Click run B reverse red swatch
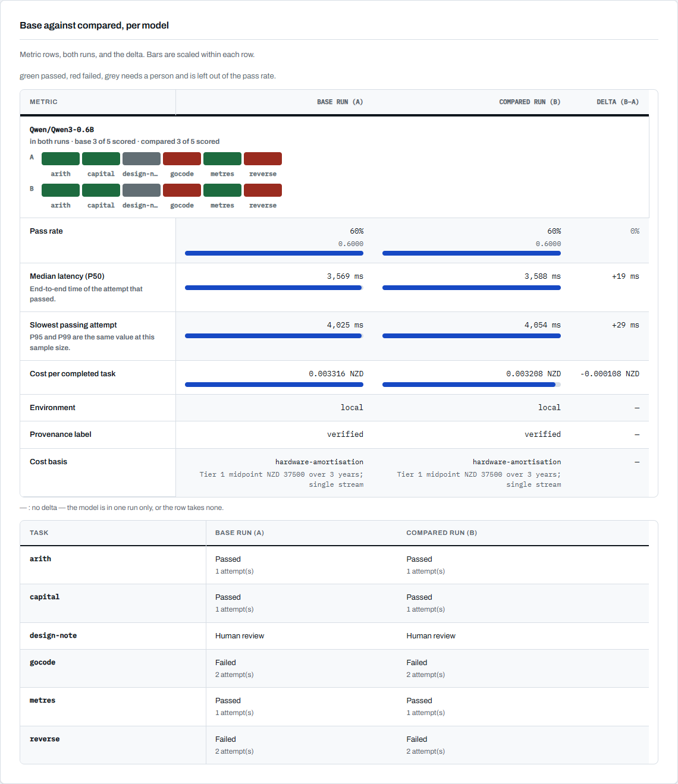The image size is (678, 784). tap(263, 190)
